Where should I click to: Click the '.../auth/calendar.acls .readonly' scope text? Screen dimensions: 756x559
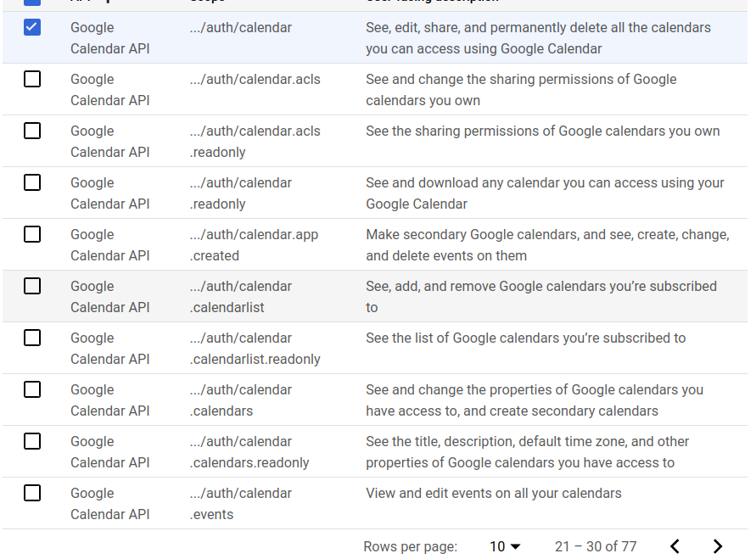[255, 142]
